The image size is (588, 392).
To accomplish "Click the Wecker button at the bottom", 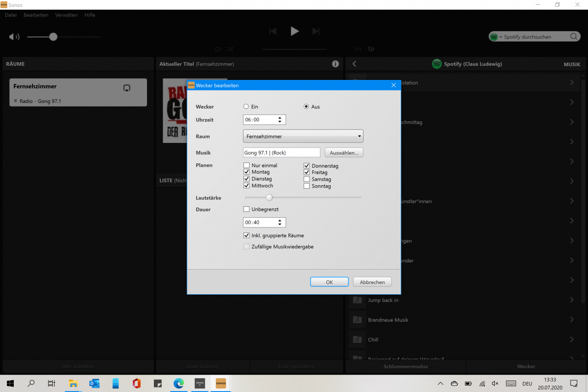I will (526, 366).
